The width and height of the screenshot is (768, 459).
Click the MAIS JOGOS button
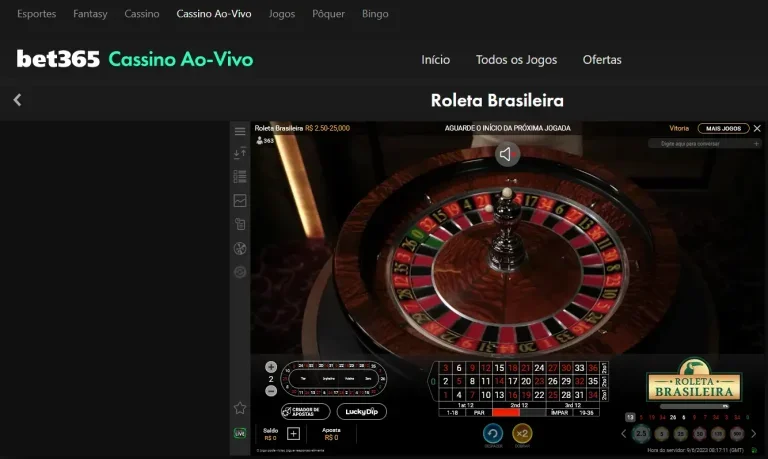(x=723, y=128)
